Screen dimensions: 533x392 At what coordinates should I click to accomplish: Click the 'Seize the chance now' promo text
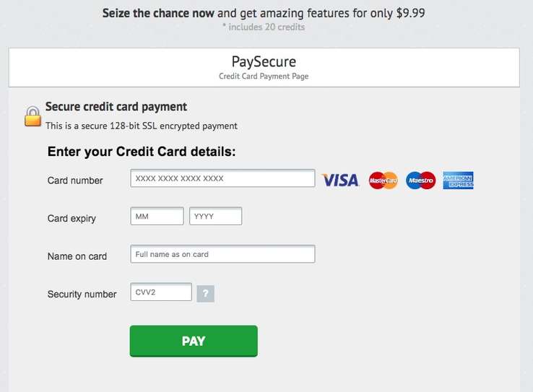158,13
